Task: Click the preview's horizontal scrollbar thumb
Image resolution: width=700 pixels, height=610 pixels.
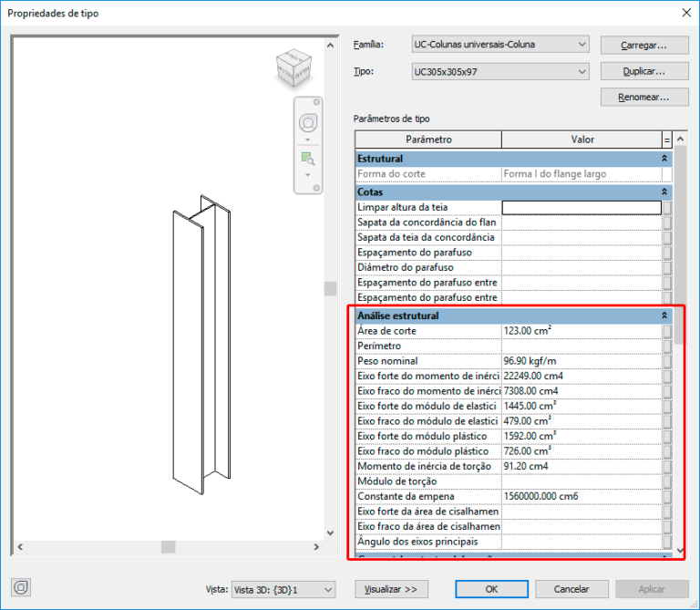Action: point(168,546)
